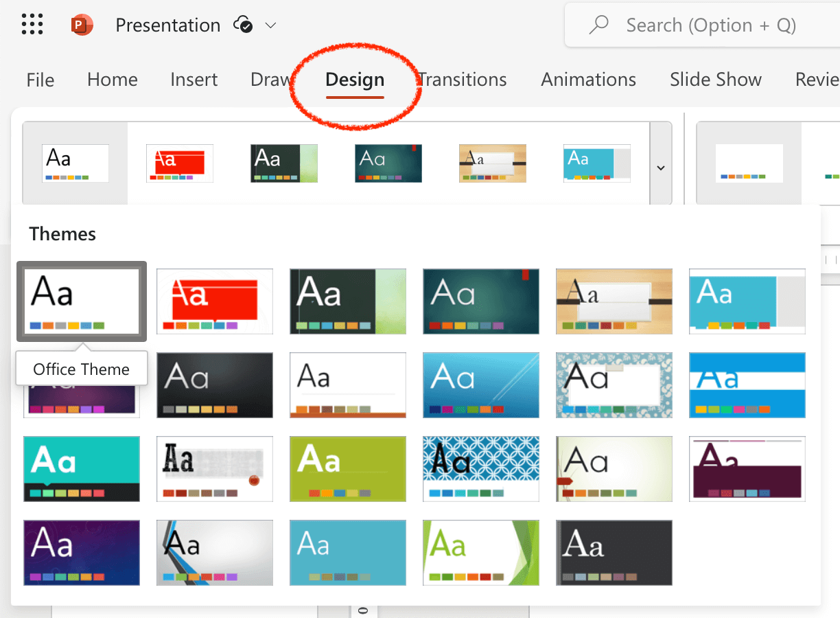Apply the purple theme partly hidden behind the tooltip
The width and height of the screenshot is (840, 618).
(x=82, y=402)
